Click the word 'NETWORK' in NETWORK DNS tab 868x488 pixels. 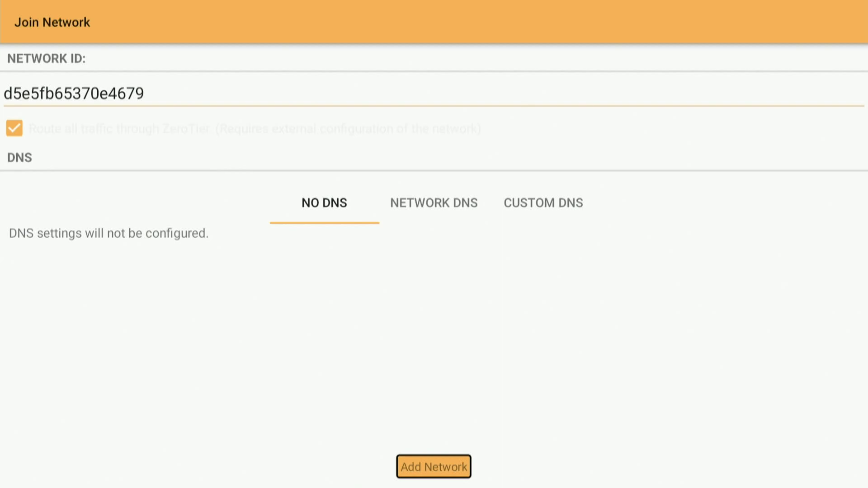click(x=420, y=203)
